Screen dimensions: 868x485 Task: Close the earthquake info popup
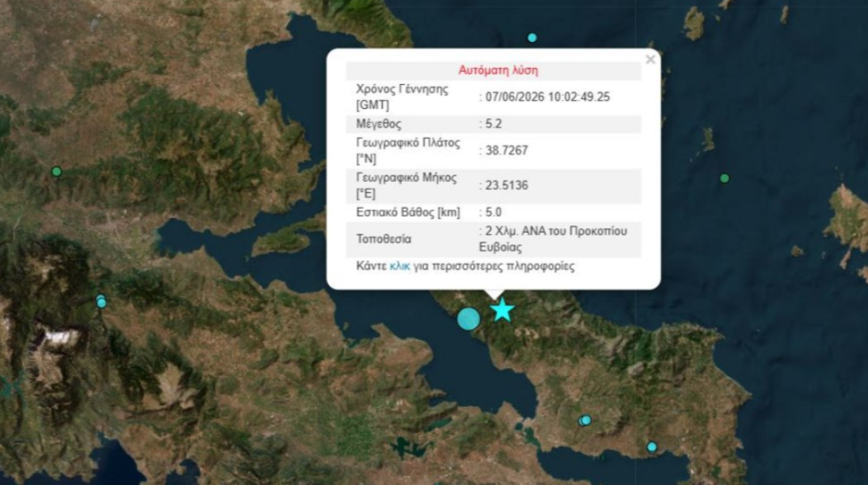pos(651,59)
